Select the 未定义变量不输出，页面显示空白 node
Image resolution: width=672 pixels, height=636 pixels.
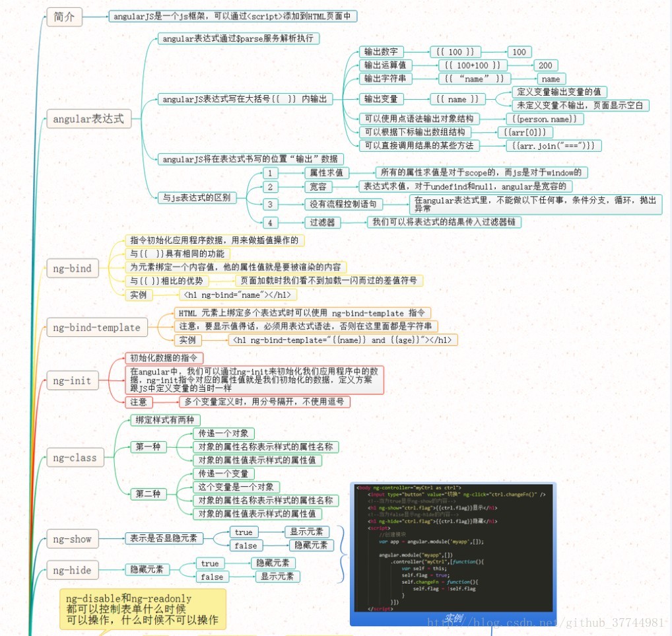581,106
